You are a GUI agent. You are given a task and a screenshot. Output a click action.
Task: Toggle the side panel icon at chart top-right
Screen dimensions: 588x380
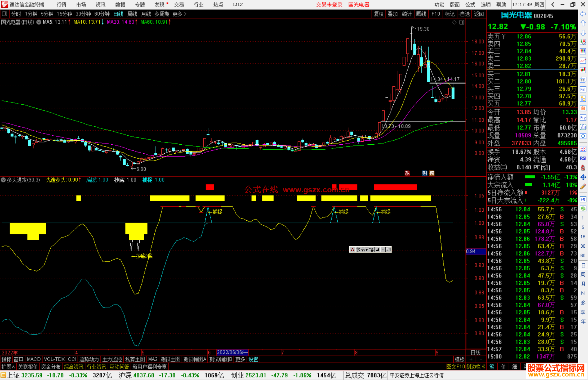coord(462,22)
